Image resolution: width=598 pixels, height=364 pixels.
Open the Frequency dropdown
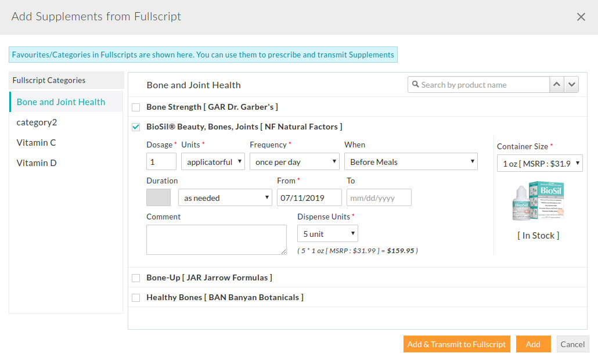click(294, 161)
